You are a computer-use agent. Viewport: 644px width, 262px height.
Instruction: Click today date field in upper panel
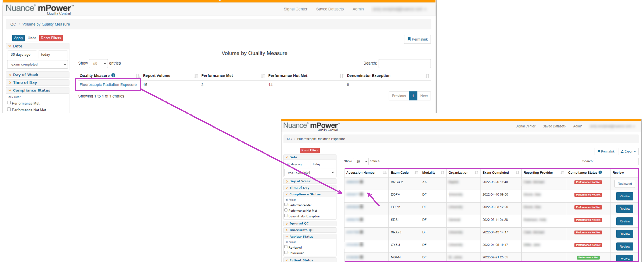coord(53,55)
